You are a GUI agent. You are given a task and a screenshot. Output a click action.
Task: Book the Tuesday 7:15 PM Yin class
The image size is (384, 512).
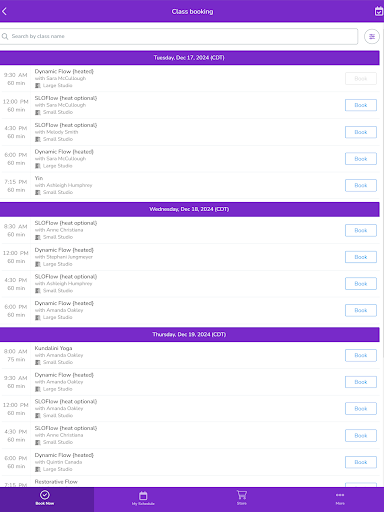(361, 185)
